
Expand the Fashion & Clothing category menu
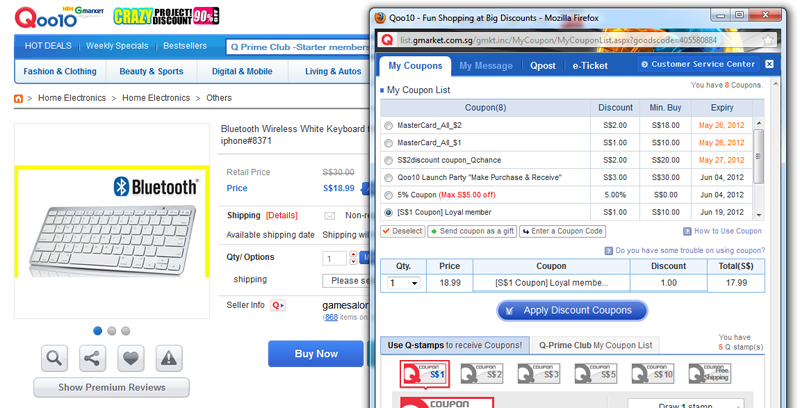pos(61,72)
